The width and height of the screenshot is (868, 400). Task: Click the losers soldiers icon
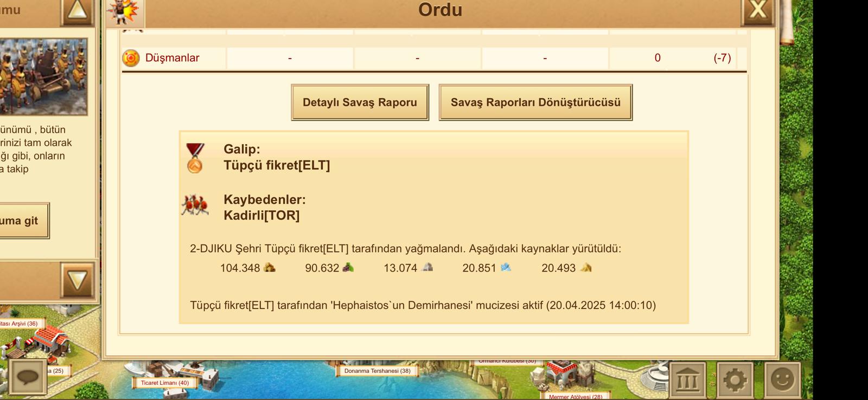[x=195, y=206]
